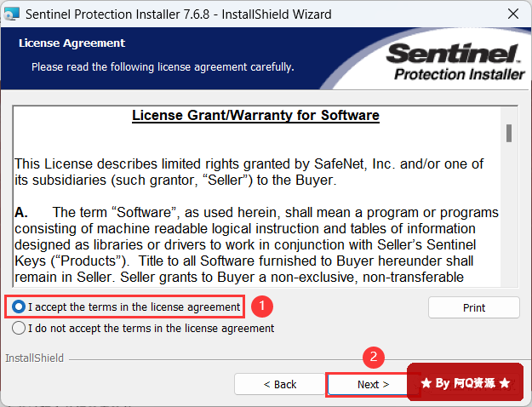Viewport: 532px width, 407px height.
Task: Click the right star on the red watermark badge
Action: pyautogui.click(x=505, y=383)
